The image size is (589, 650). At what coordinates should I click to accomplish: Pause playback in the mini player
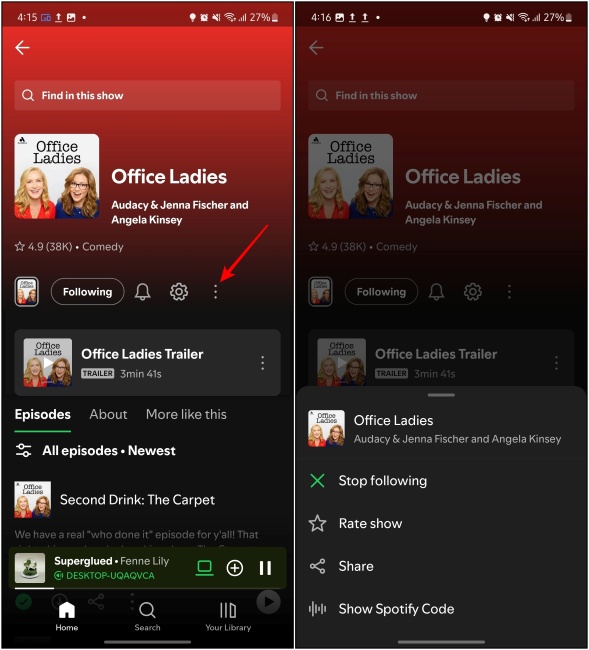click(265, 568)
